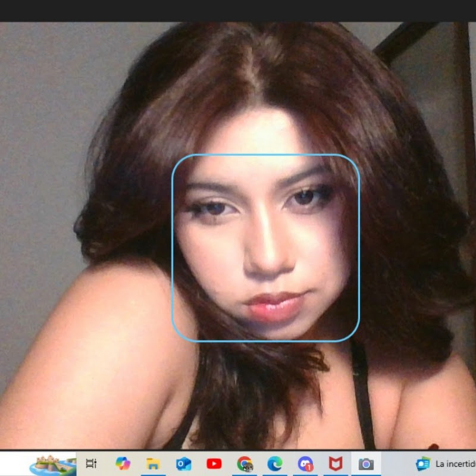
Task: Open Outlook mail app in taskbar
Action: (x=183, y=464)
